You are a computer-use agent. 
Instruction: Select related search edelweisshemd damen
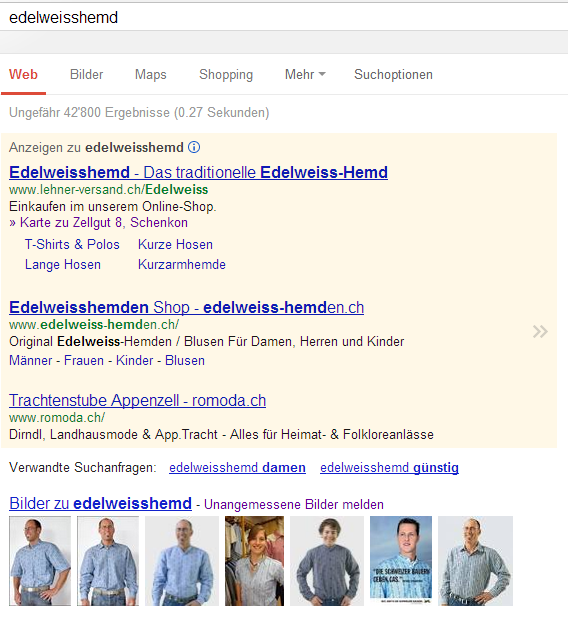237,467
